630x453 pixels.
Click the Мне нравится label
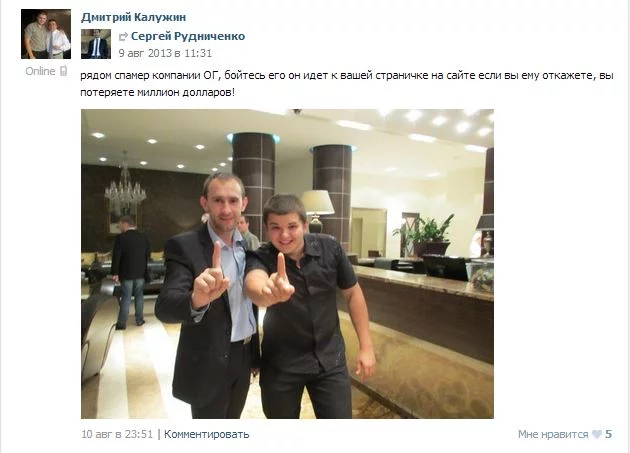pos(553,434)
